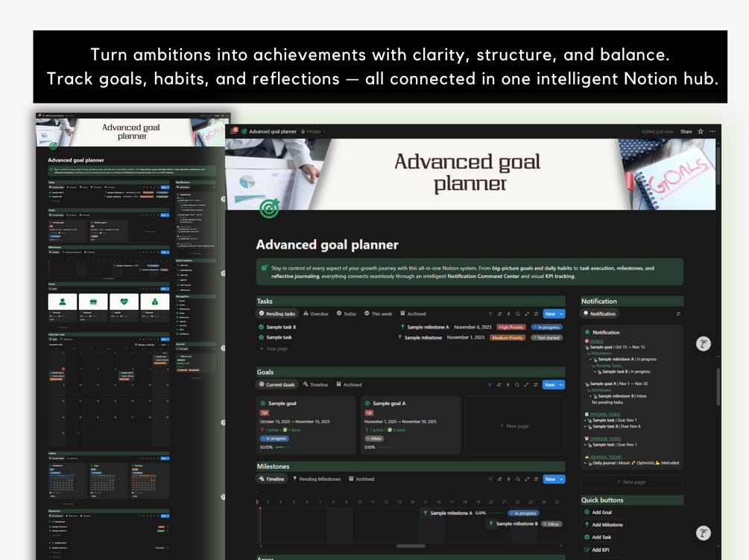Open the sidebar hamburger menu
This screenshot has width=749, height=560.
(233, 130)
